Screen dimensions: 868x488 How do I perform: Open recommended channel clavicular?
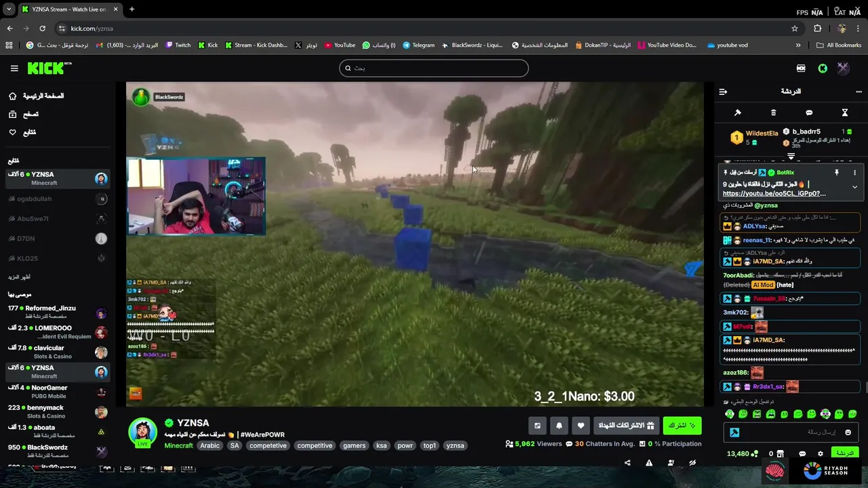point(57,352)
